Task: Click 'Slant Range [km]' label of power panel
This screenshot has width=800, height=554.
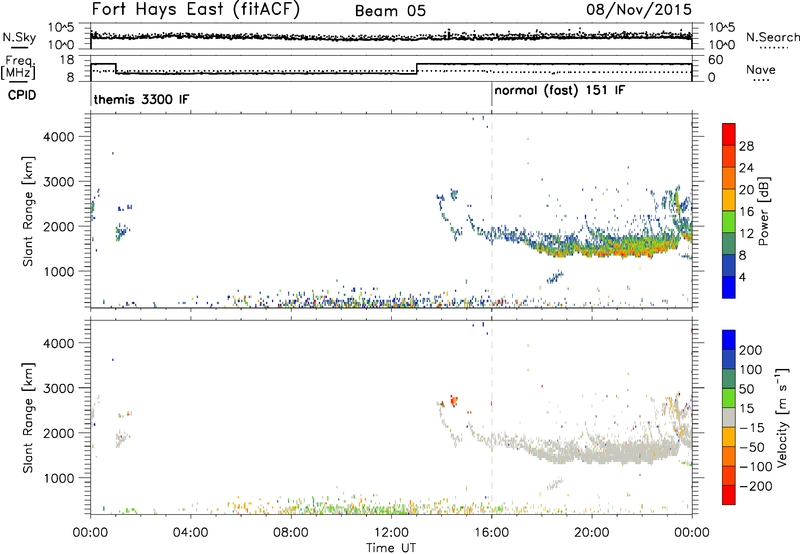Action: [28, 211]
